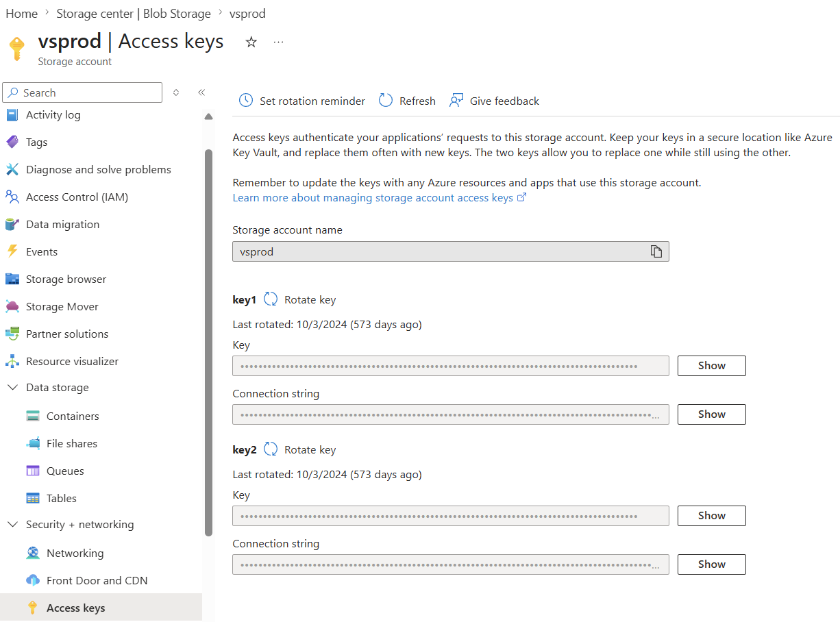Image resolution: width=840 pixels, height=622 pixels.
Task: Click the key icon beside vsprod title
Action: pos(16,48)
